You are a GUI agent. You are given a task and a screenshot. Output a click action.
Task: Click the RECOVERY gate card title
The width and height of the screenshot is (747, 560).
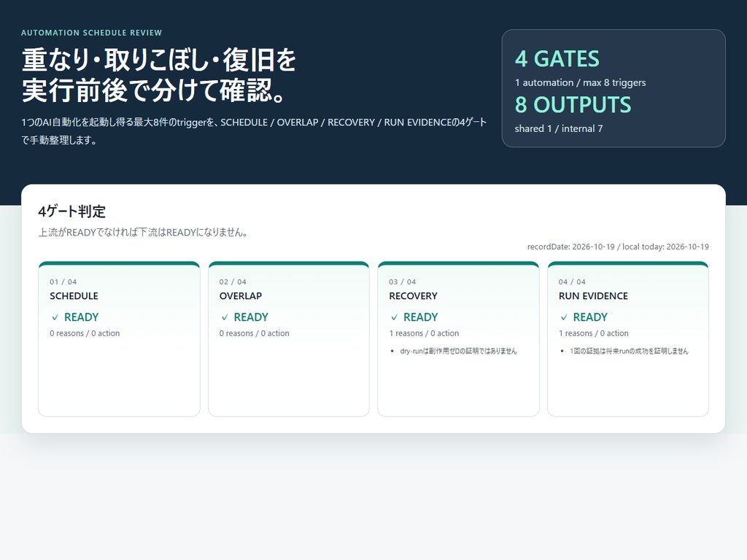413,296
